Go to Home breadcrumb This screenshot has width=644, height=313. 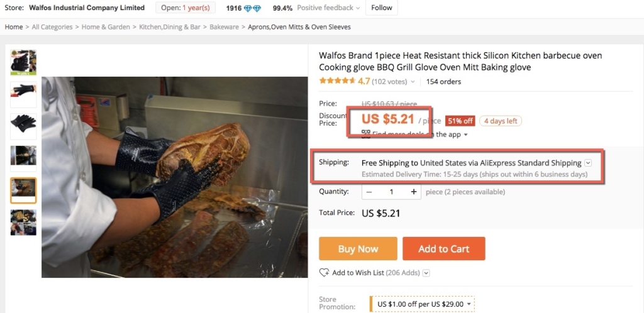pyautogui.click(x=13, y=27)
